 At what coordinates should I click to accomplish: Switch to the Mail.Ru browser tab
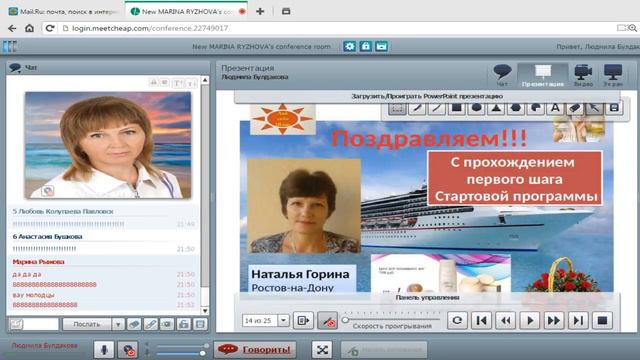click(63, 11)
